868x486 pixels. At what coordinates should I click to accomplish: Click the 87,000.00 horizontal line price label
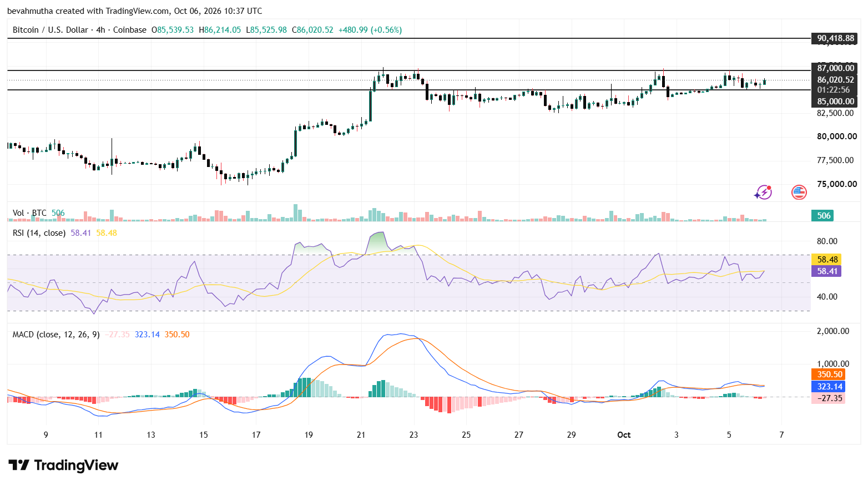pyautogui.click(x=835, y=68)
